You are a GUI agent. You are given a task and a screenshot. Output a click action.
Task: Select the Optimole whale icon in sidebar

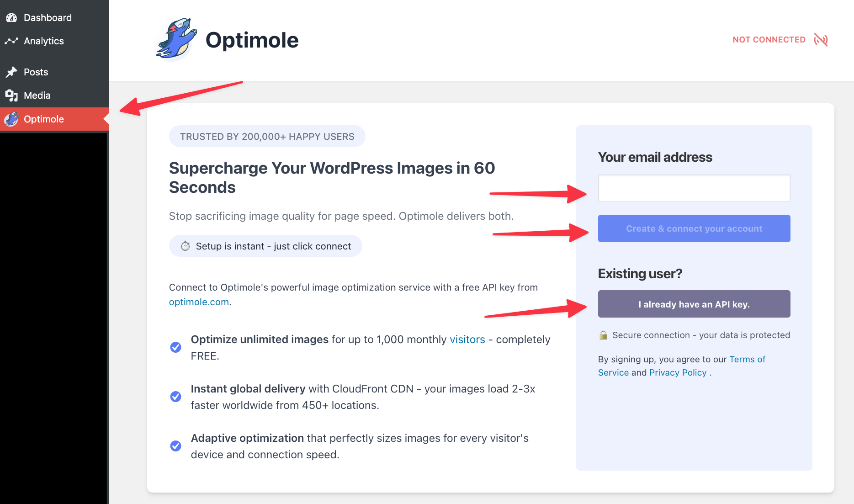pos(10,119)
